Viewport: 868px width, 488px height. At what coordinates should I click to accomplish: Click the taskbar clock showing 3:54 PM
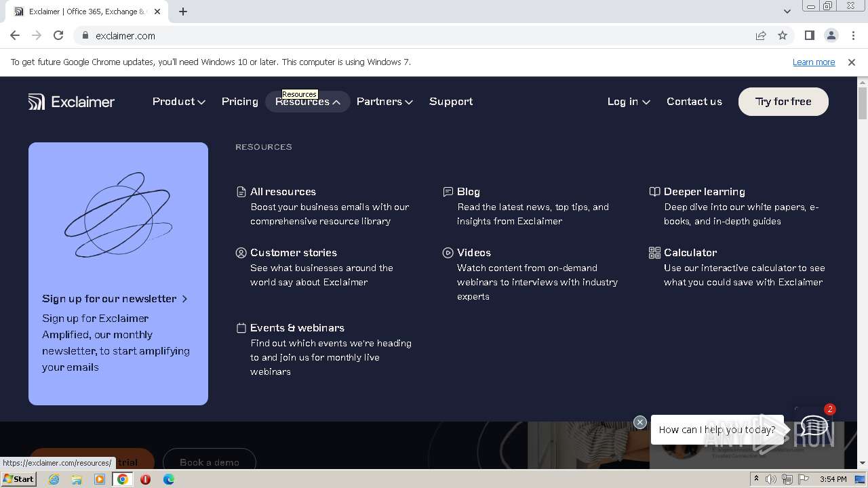(x=833, y=479)
